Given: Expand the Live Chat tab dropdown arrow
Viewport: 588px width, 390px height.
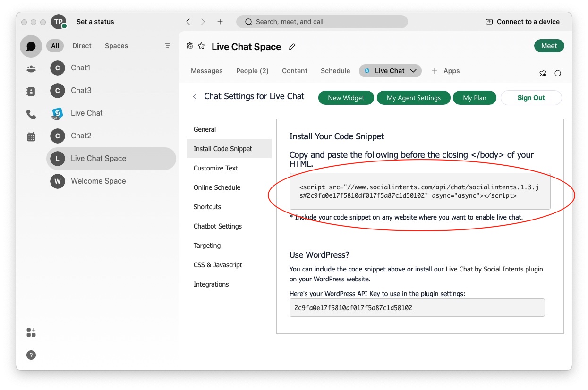Looking at the screenshot, I should [x=413, y=71].
